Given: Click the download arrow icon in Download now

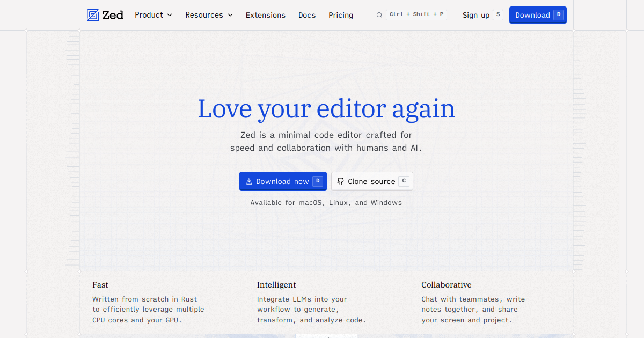Looking at the screenshot, I should [x=249, y=181].
